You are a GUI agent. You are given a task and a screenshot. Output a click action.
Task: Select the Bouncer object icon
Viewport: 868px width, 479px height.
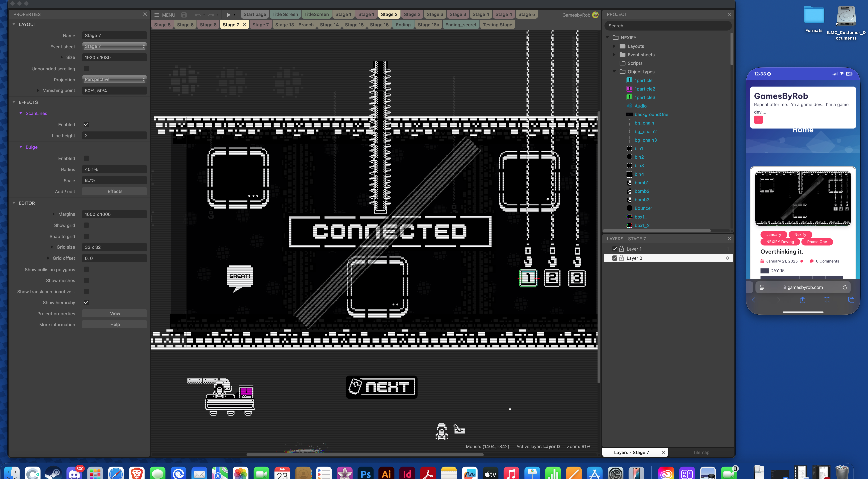(629, 208)
